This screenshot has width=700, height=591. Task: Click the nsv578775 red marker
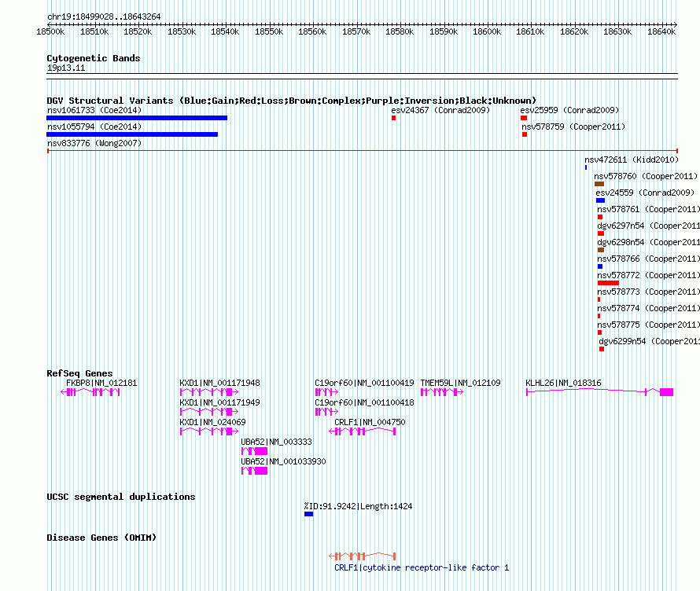pos(599,332)
